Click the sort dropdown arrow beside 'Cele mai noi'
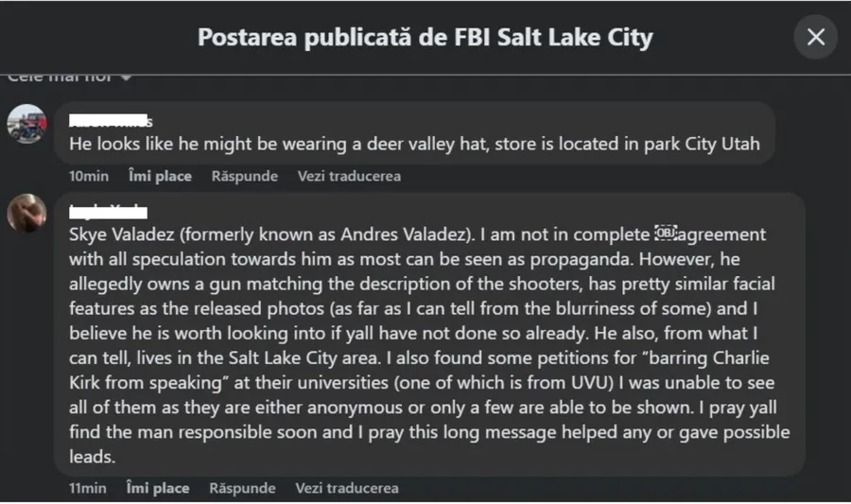 [125, 78]
